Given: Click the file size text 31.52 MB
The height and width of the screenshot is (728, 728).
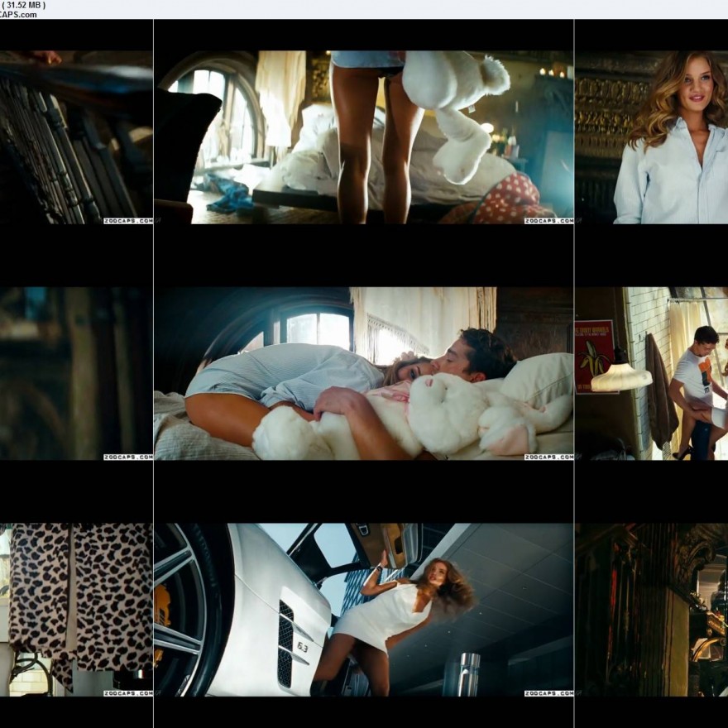Looking at the screenshot, I should pyautogui.click(x=25, y=5).
